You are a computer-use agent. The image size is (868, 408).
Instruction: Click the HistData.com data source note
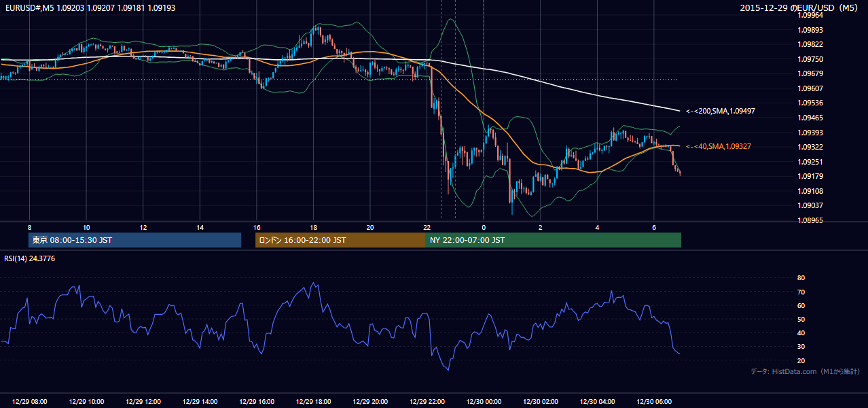tap(806, 371)
